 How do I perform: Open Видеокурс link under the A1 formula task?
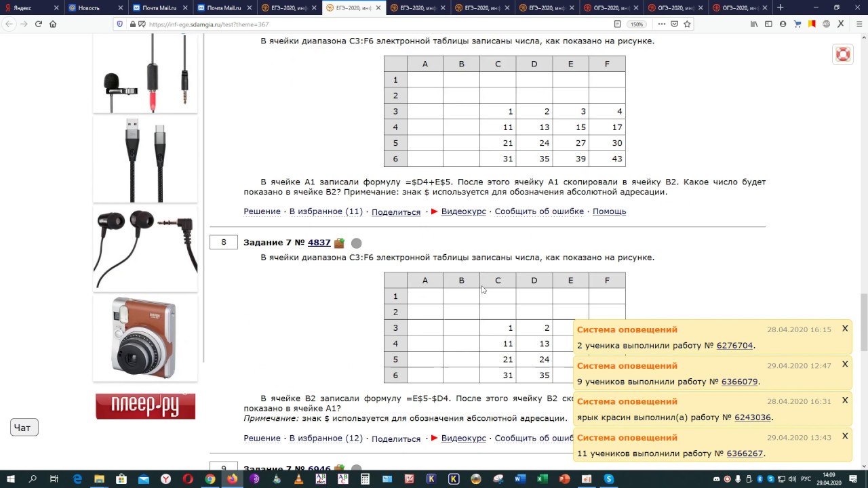tap(463, 211)
